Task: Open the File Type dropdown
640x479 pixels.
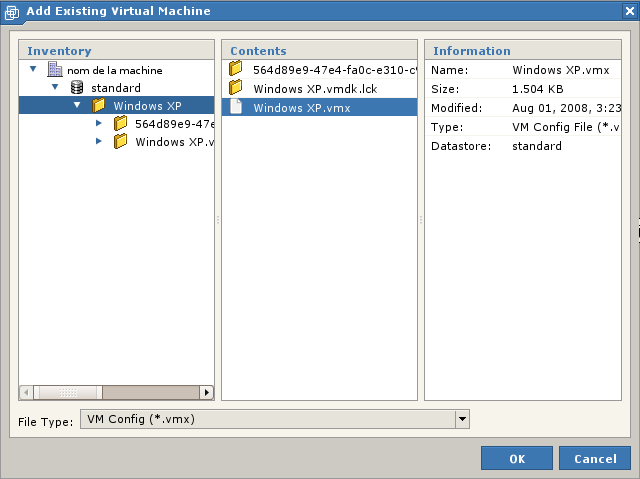Action: pos(461,419)
